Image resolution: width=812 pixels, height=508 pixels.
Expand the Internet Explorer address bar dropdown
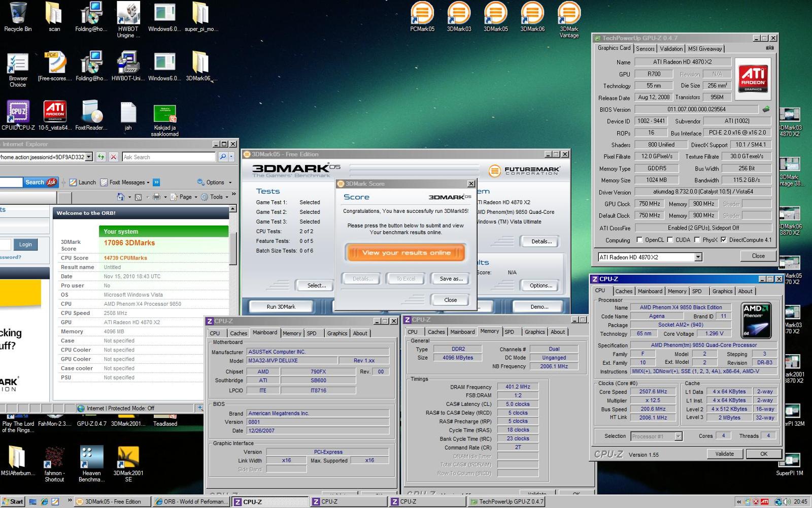pyautogui.click(x=89, y=157)
